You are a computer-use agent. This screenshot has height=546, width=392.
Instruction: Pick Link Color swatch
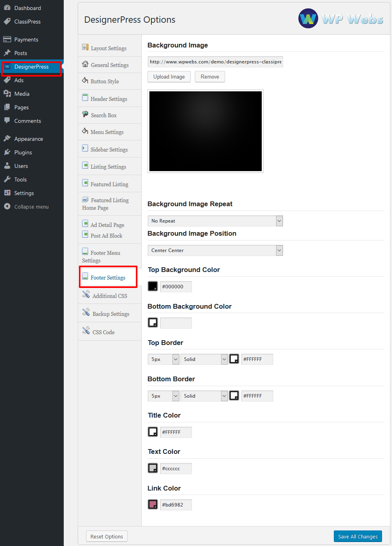[153, 505]
